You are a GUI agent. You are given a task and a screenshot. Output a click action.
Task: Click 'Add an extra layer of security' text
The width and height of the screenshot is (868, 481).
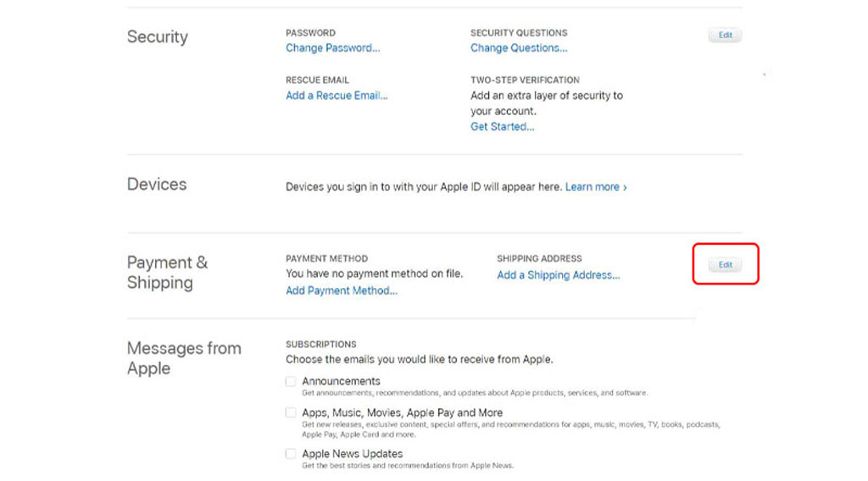click(547, 103)
